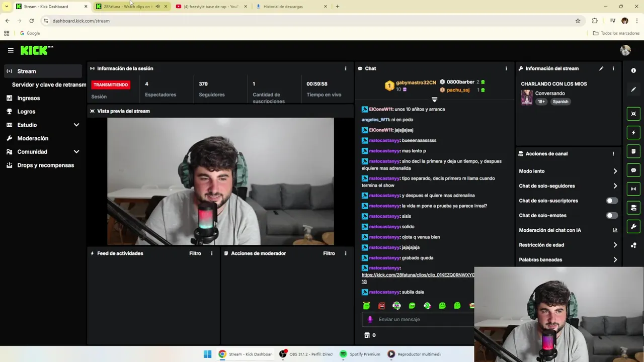Open the Chat panel three-dot menu
The image size is (644, 362).
point(506,68)
